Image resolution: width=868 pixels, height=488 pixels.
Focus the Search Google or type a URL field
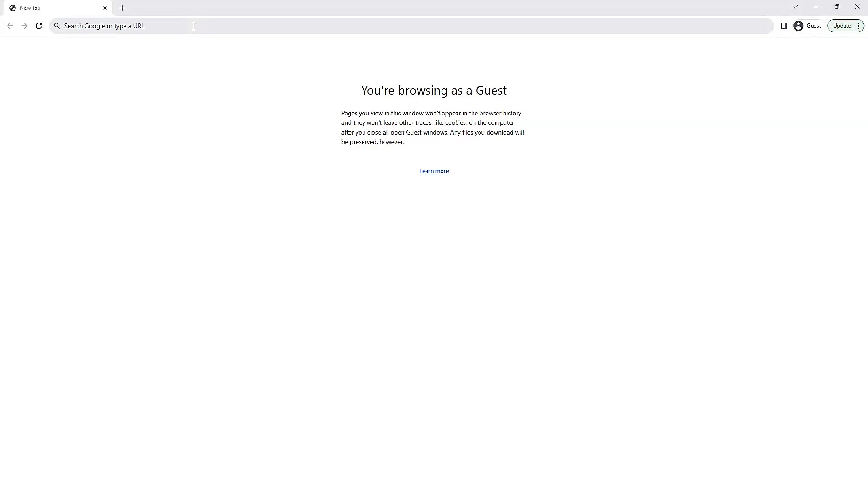click(x=411, y=26)
